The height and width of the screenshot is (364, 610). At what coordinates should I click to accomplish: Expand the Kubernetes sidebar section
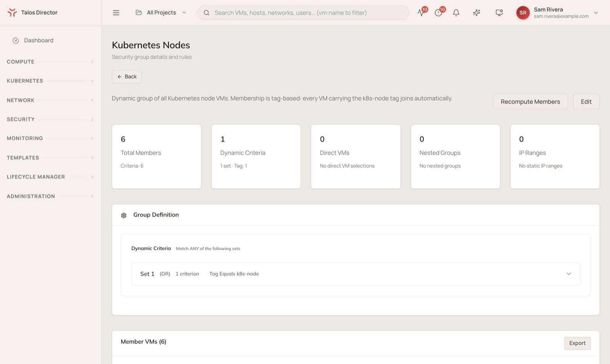[50, 81]
